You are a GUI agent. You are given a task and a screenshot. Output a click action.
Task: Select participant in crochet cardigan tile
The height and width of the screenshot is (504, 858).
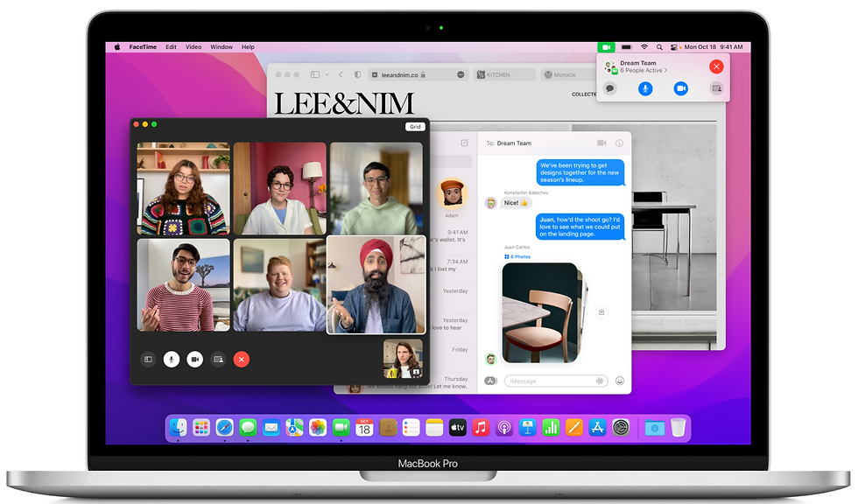click(x=183, y=189)
